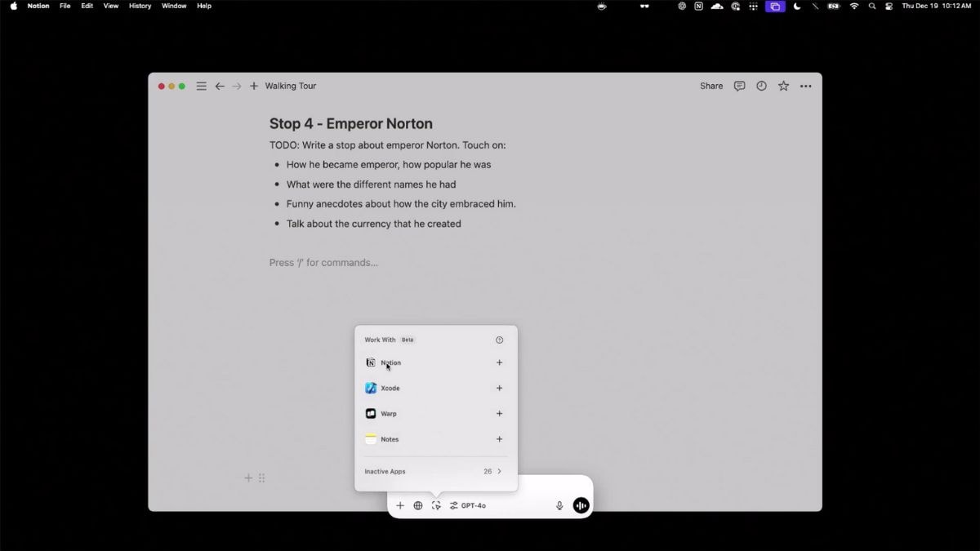Add Notion via its plus icon
Screen dimensions: 980x551
pyautogui.click(x=499, y=362)
